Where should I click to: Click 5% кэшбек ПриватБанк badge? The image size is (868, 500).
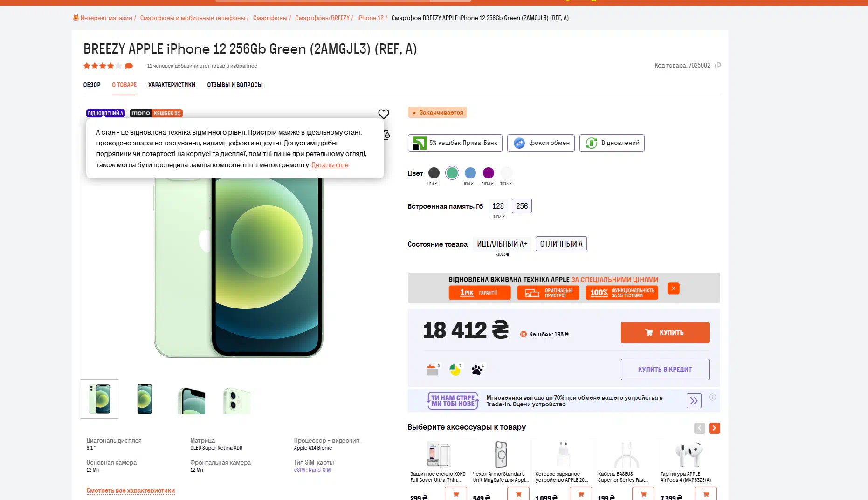[455, 143]
